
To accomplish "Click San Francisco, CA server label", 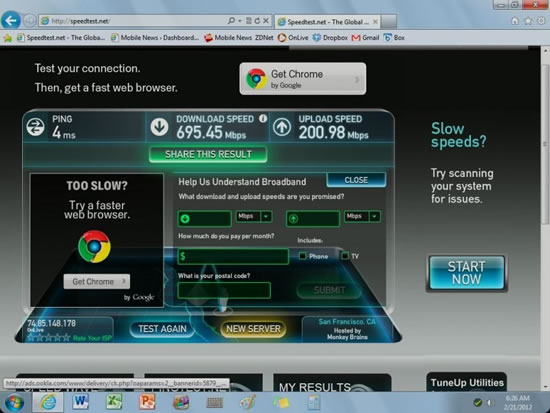I will coord(347,322).
